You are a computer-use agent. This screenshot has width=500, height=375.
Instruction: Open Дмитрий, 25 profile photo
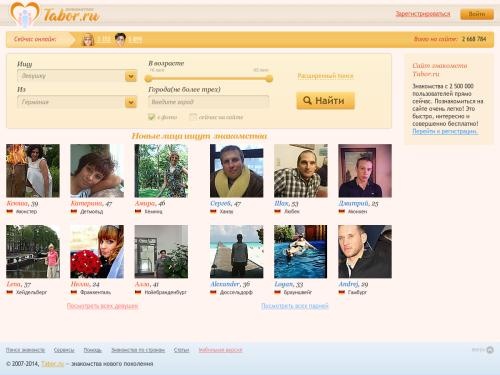point(365,171)
